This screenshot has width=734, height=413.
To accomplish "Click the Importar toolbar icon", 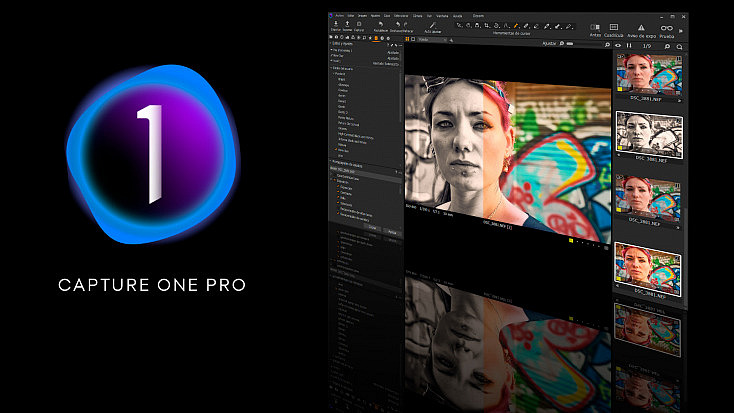I will point(336,24).
